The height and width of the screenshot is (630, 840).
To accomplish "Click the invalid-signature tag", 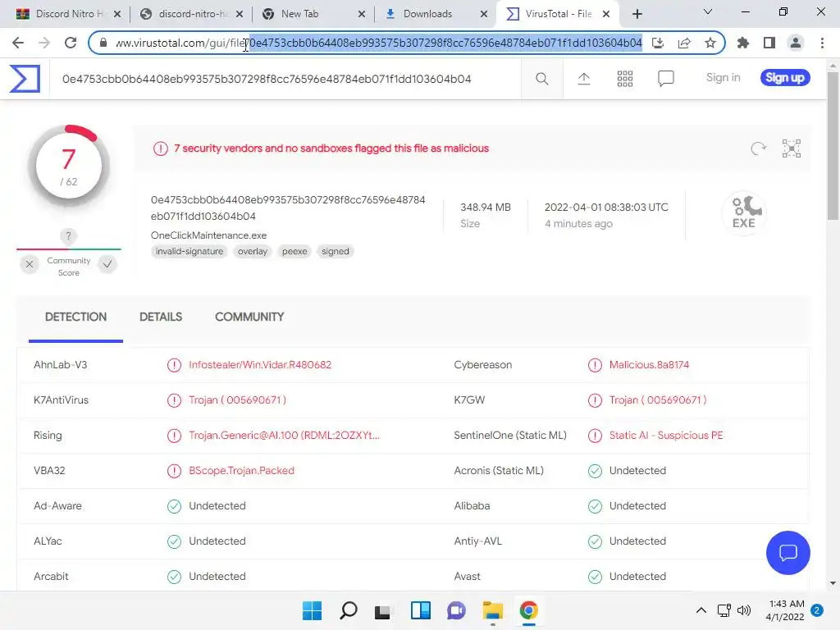I will pyautogui.click(x=189, y=251).
